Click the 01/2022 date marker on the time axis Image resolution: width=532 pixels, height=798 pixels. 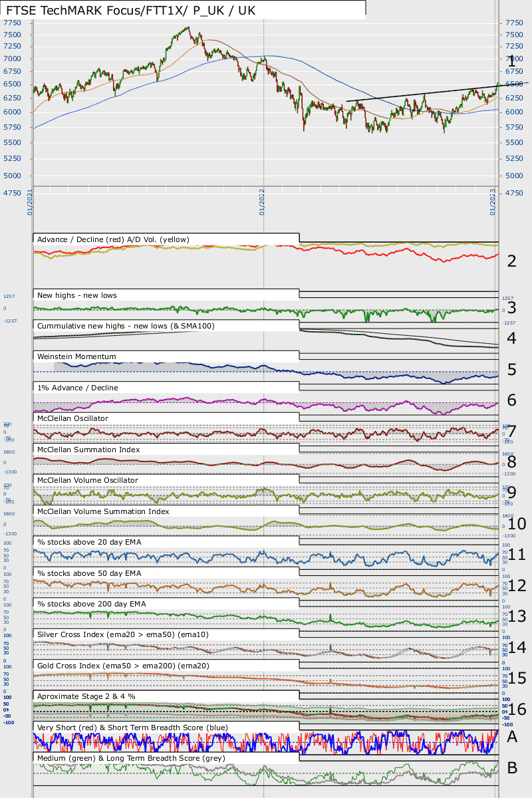263,202
